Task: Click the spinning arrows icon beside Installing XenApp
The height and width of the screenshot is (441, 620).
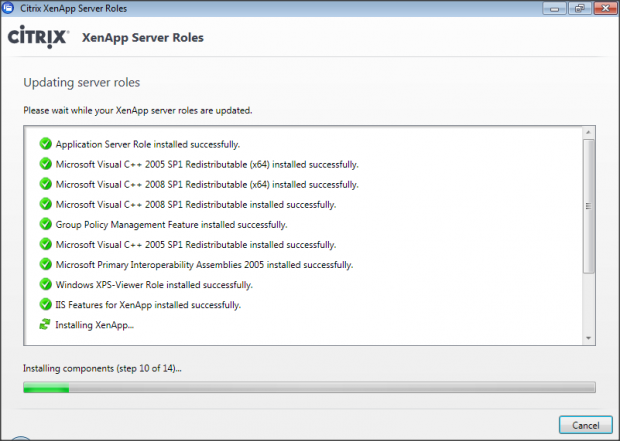Action: tap(45, 324)
